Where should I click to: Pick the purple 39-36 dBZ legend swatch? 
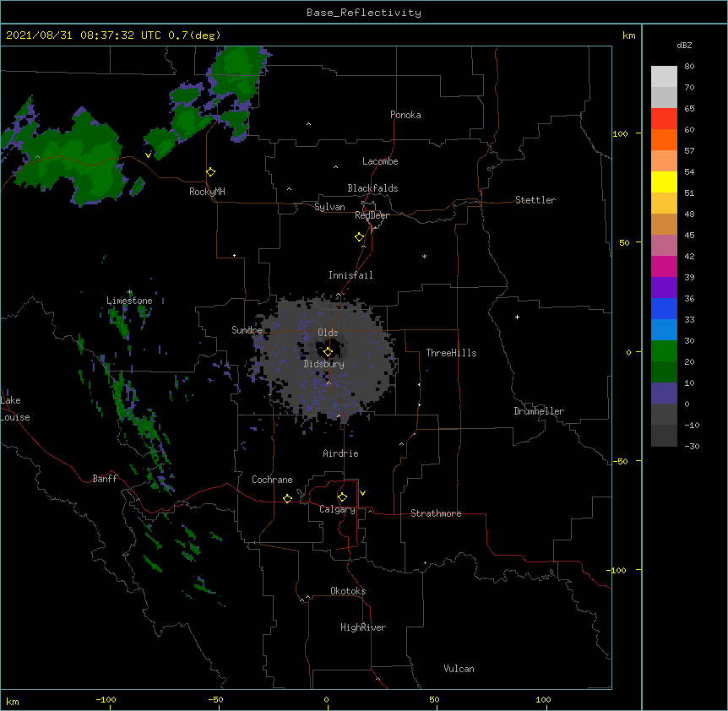(x=664, y=288)
